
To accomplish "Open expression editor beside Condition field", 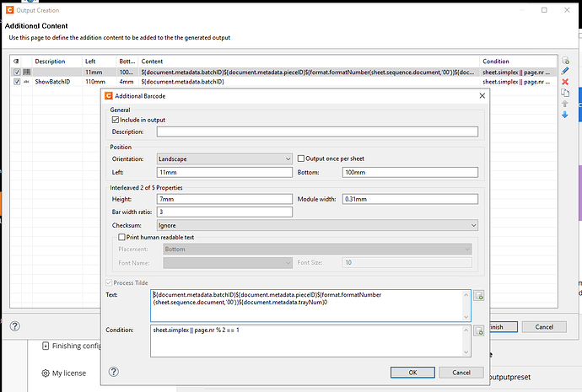I will coord(479,330).
